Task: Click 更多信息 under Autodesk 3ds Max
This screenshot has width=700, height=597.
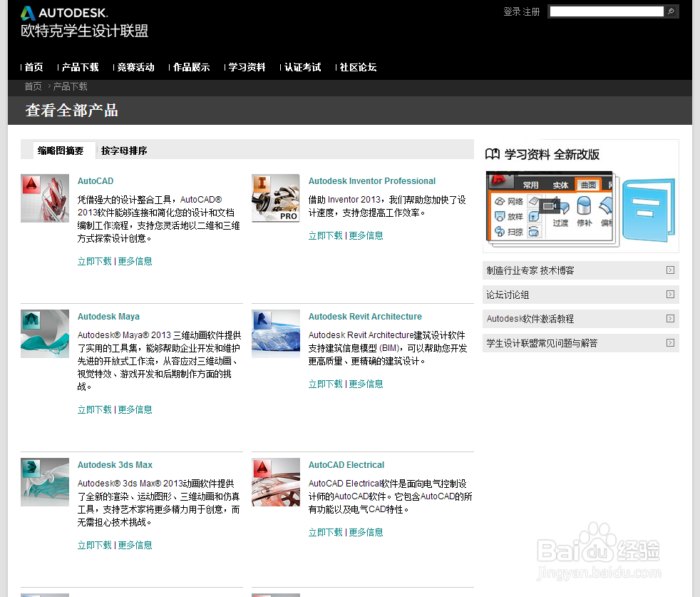Action: tap(135, 545)
